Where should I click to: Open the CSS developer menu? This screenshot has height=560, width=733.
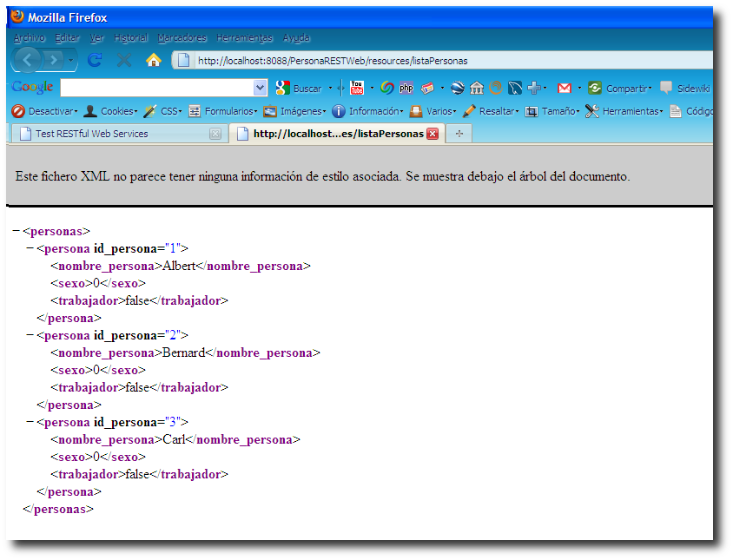pos(162,111)
